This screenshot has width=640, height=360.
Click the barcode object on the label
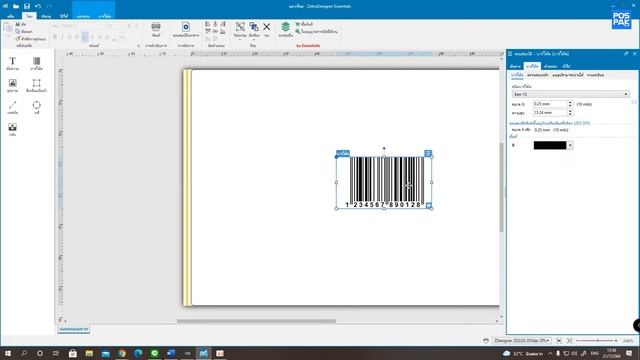click(x=384, y=182)
